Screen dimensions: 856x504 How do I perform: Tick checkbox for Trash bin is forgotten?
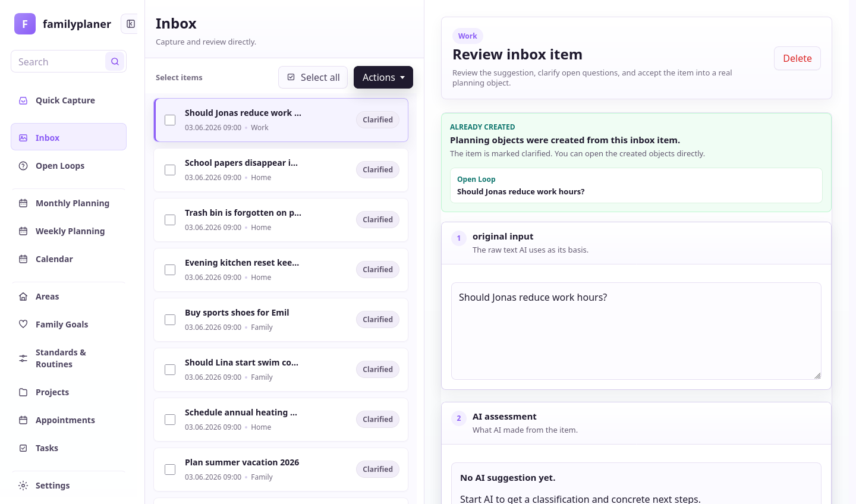coord(170,220)
